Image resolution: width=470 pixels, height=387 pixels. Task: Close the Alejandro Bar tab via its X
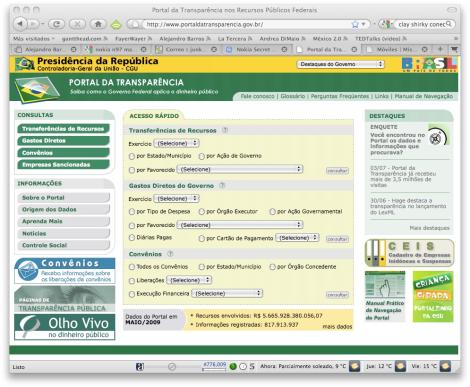(x=74, y=50)
